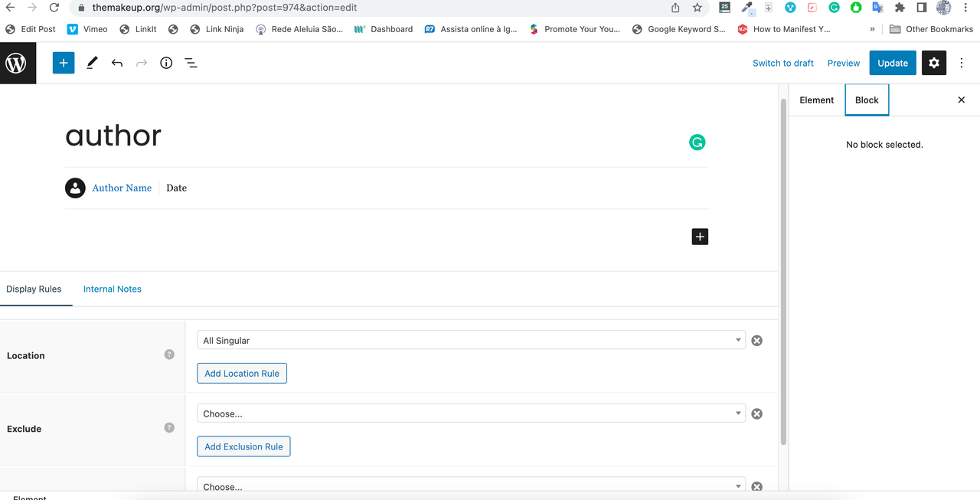Click the Grammarly extension toolbar icon
This screenshot has width=980, height=500.
[x=834, y=8]
